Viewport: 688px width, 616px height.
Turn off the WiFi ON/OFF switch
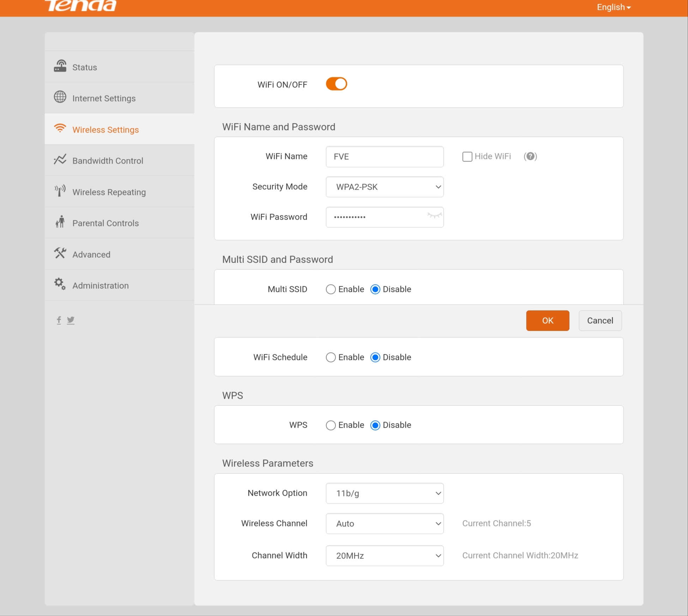pyautogui.click(x=336, y=84)
